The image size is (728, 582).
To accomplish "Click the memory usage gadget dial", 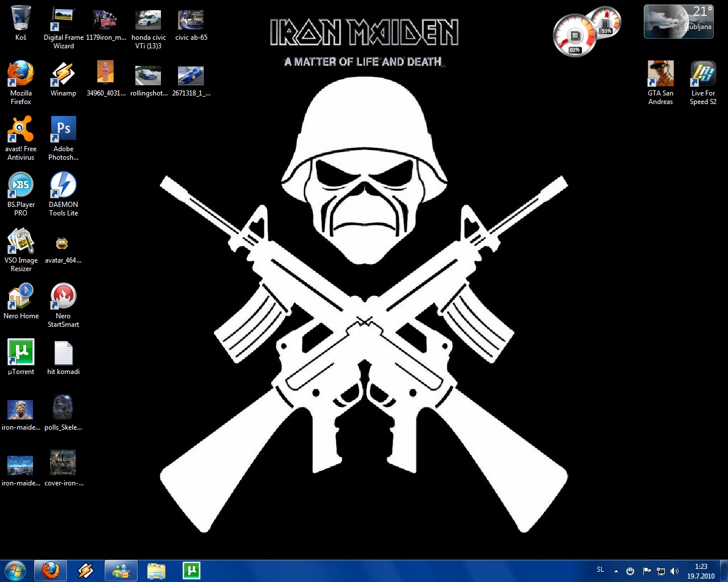I will [605, 22].
